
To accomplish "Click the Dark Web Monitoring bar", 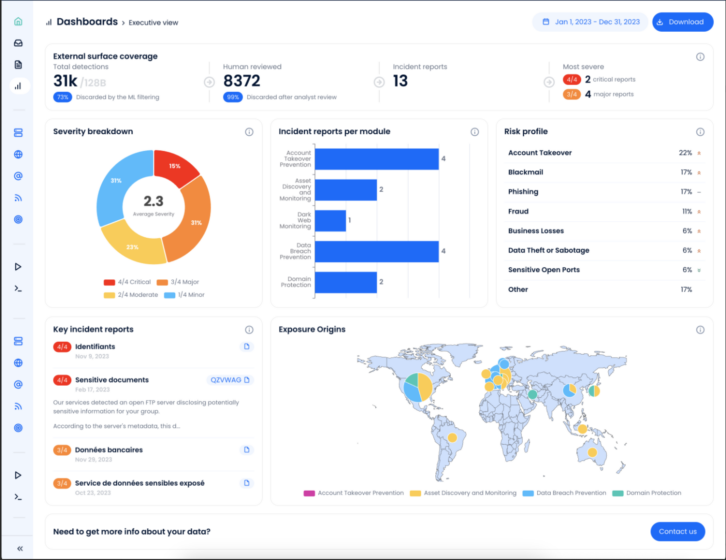I will point(331,220).
